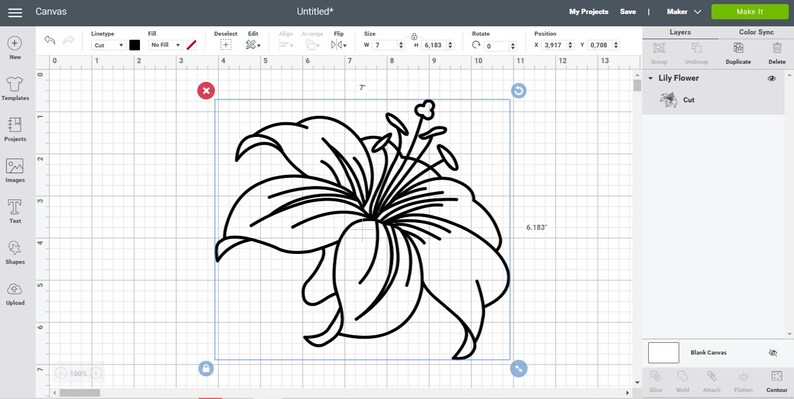Image resolution: width=794 pixels, height=399 pixels.
Task: Click the horizontal canvas scrollbar
Action: click(x=80, y=393)
